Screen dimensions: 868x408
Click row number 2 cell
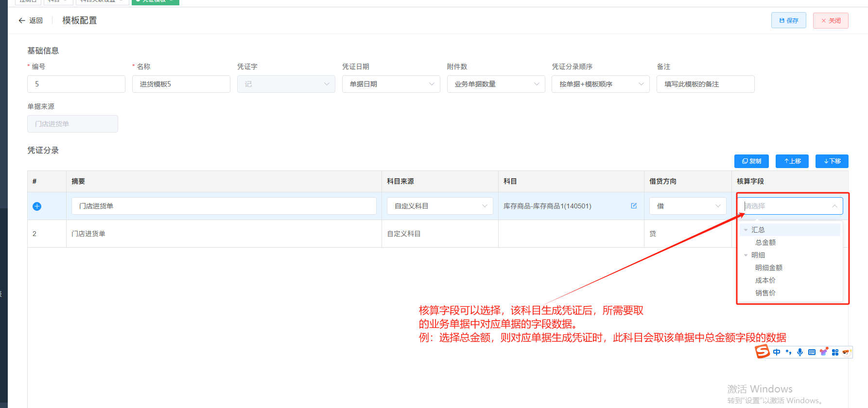pos(35,234)
